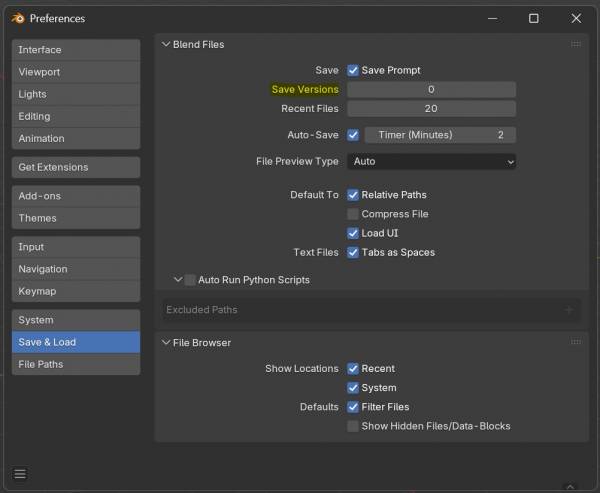
Task: Maximize the Preferences window
Action: click(533, 18)
